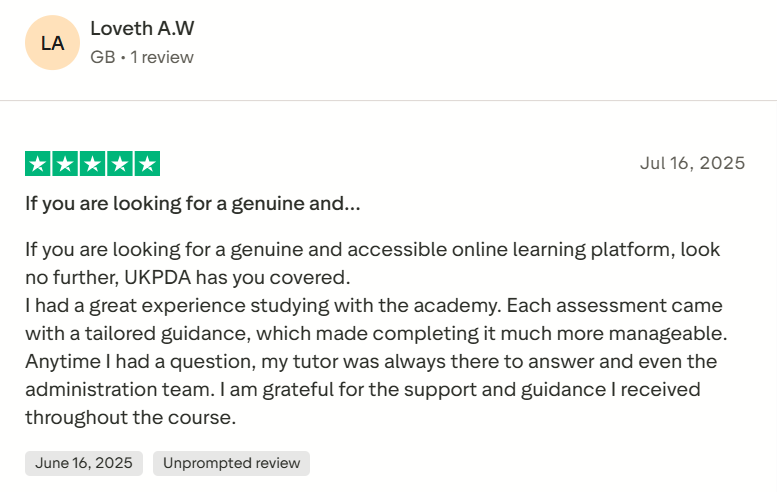
Task: Click the third green rating star
Action: (x=92, y=164)
